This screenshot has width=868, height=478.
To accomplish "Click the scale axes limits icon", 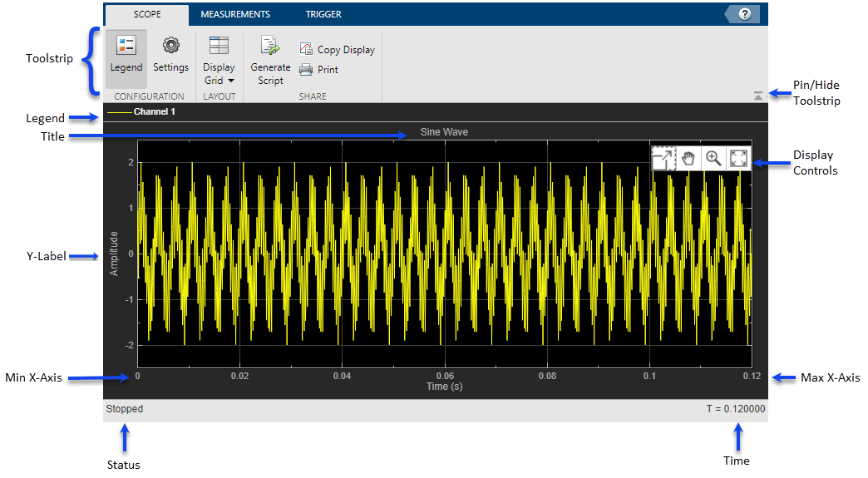I will pos(737,159).
